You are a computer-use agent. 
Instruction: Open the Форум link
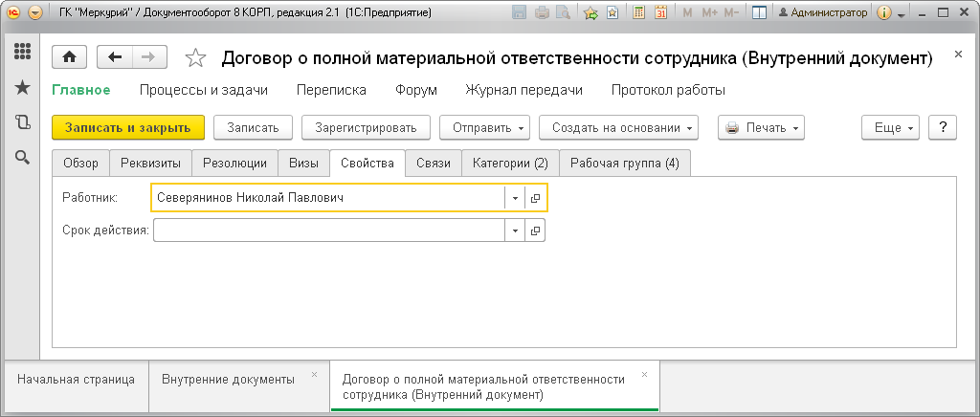[x=416, y=90]
